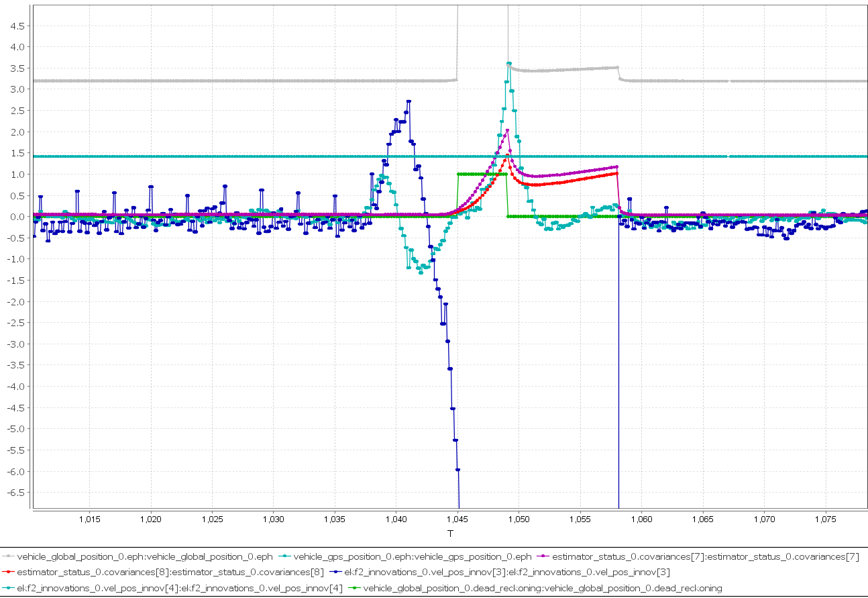Click the gray legend marker for vehicle_global_position_0.eph
This screenshot has height=598, width=868.
click(9, 556)
